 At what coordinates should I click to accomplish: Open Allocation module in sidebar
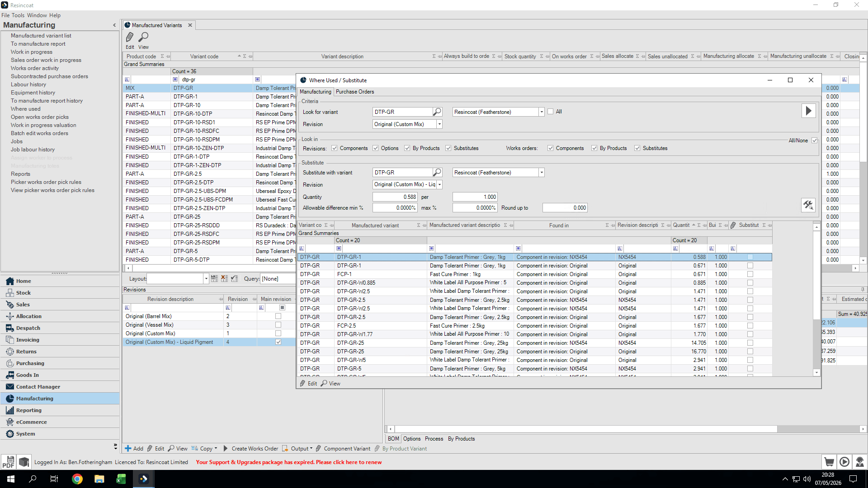point(60,316)
